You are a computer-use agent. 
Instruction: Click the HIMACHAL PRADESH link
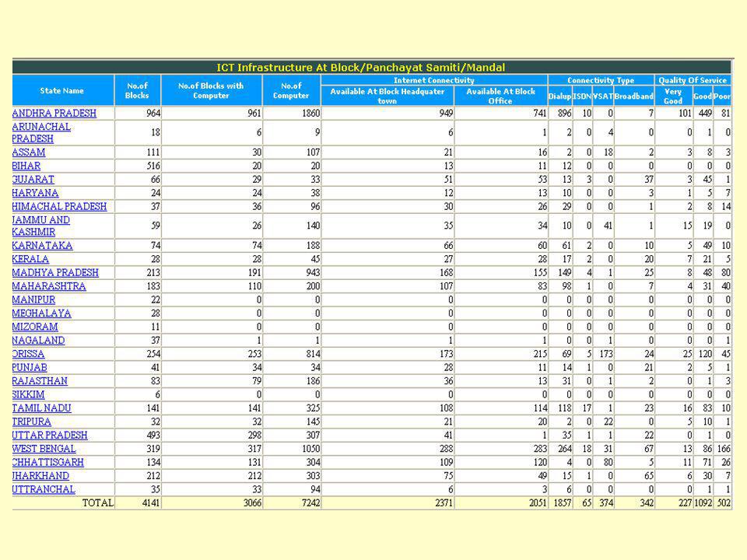point(60,207)
